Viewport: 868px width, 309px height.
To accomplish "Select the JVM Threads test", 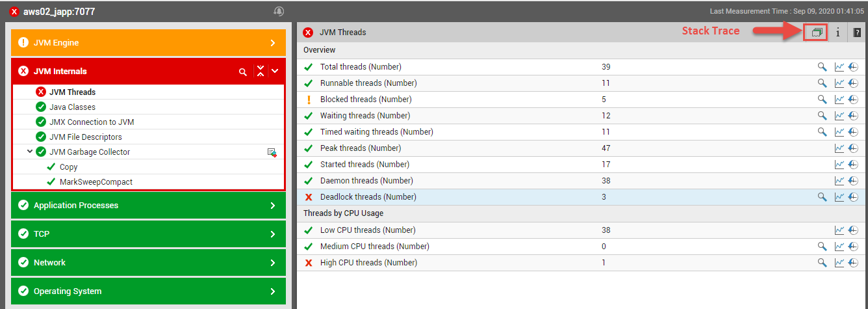I will click(72, 92).
